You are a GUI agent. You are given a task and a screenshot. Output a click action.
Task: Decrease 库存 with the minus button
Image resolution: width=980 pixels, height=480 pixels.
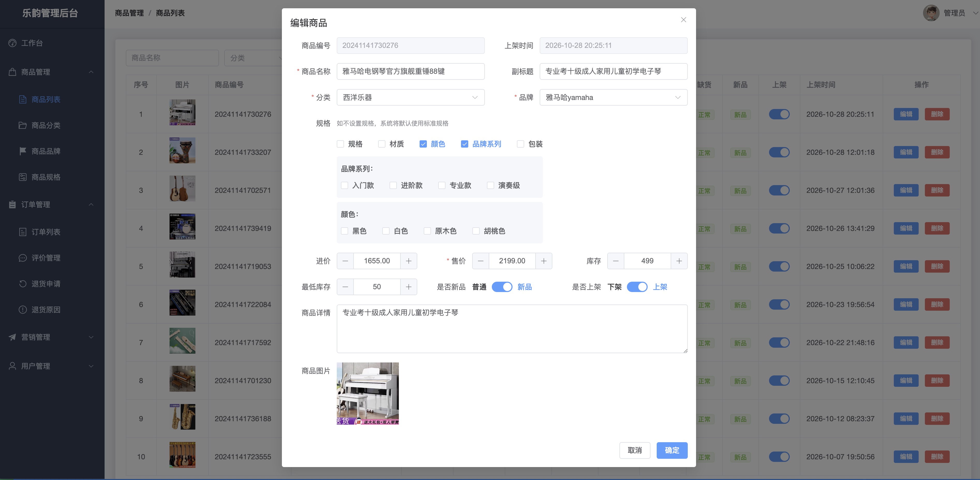coord(616,261)
